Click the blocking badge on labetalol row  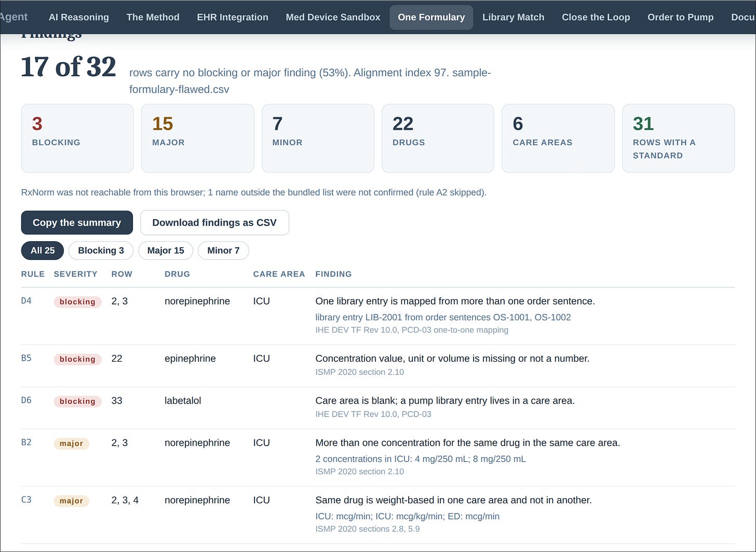(x=77, y=401)
